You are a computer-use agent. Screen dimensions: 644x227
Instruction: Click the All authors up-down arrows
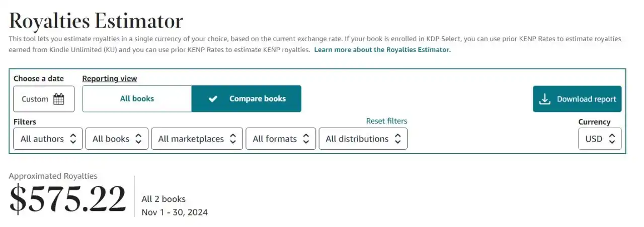click(73, 139)
